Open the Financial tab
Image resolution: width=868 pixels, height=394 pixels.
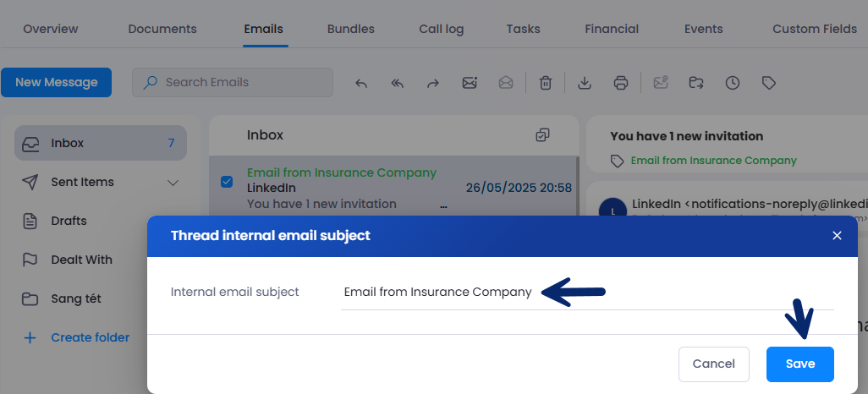click(x=612, y=29)
